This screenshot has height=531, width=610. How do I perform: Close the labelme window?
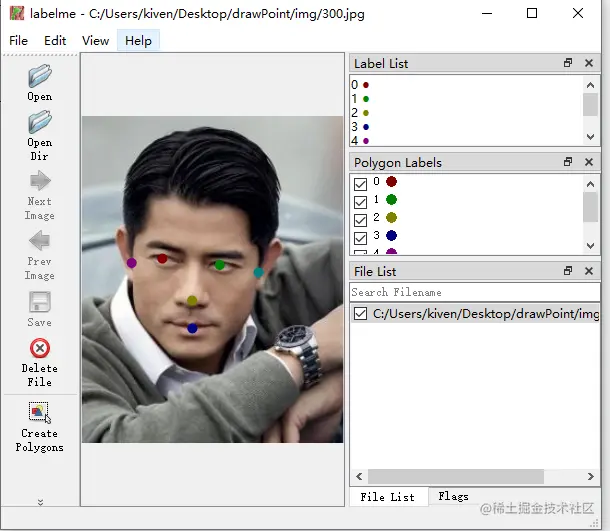578,13
